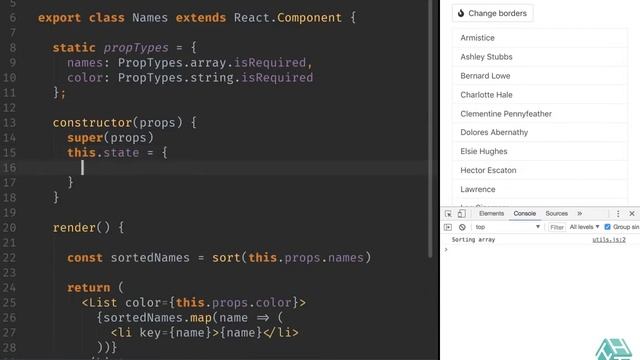Click line number 22 in the gutter
Image resolution: width=640 pixels, height=360 pixels.
9,258
